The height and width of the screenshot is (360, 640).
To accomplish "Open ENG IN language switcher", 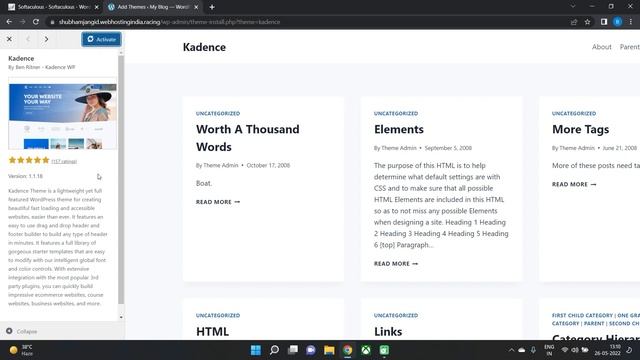I will point(549,350).
